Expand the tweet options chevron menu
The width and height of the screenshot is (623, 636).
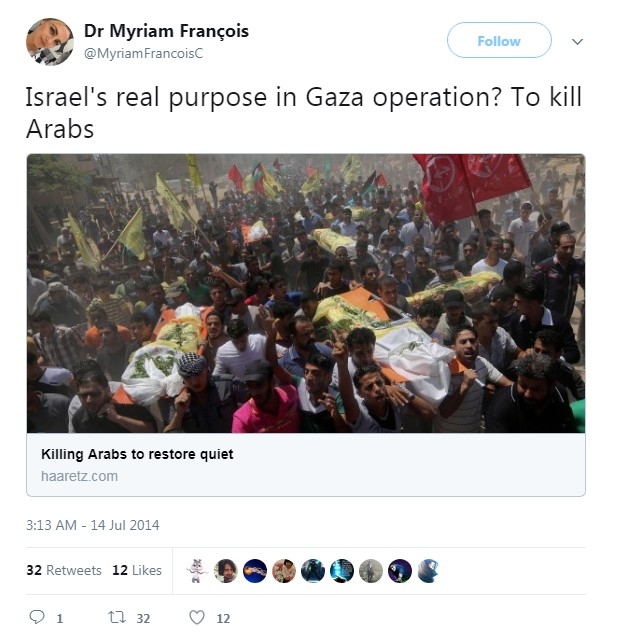(x=577, y=41)
